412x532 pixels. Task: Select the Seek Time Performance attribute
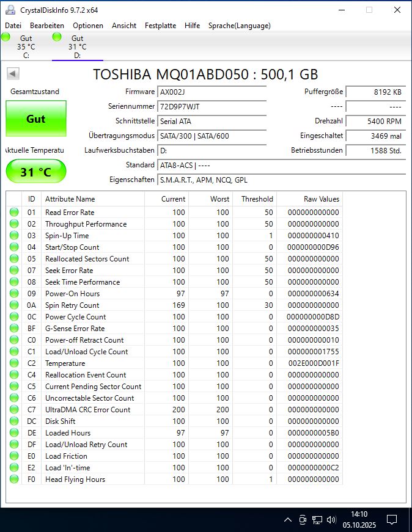click(83, 282)
